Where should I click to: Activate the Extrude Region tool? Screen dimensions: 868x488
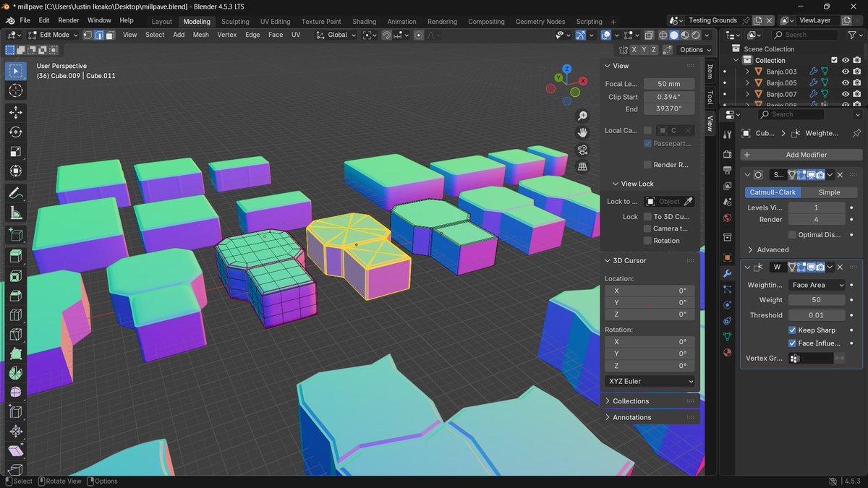[x=16, y=256]
